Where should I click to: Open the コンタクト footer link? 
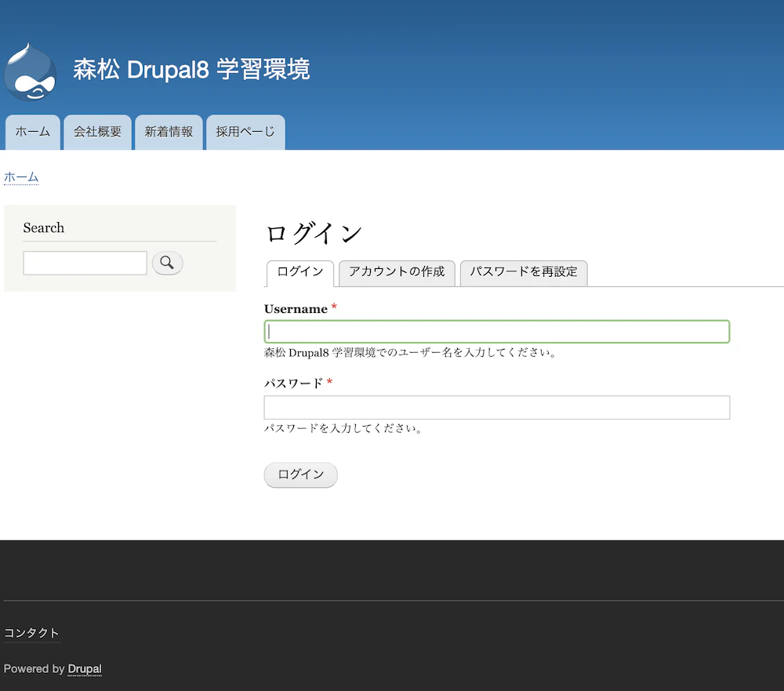coord(31,633)
